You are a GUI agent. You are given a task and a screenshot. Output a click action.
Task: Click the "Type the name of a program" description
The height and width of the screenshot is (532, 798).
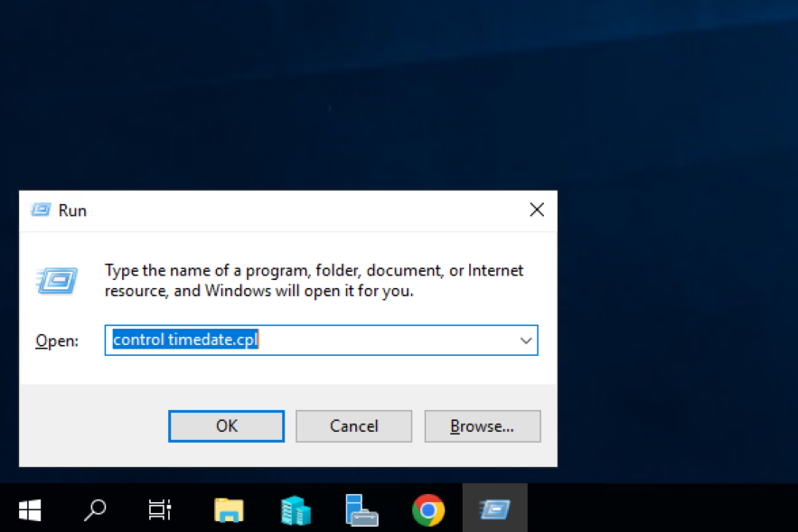(x=314, y=280)
